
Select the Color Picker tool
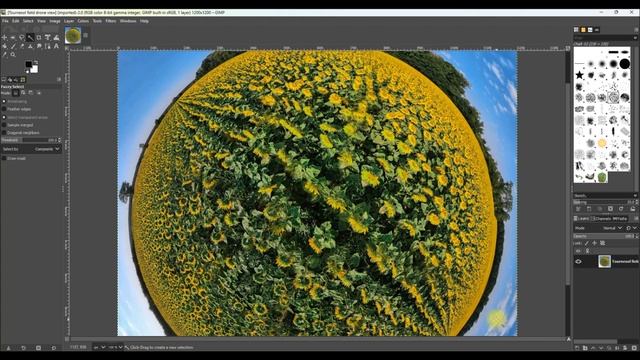coord(4,54)
